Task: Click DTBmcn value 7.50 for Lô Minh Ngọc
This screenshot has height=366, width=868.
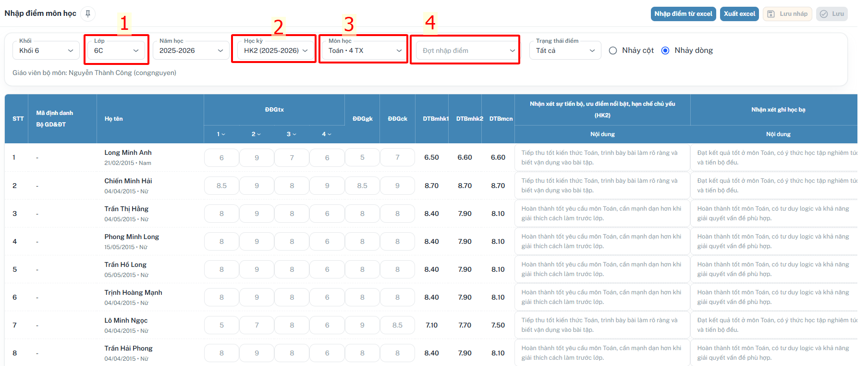Action: click(498, 325)
